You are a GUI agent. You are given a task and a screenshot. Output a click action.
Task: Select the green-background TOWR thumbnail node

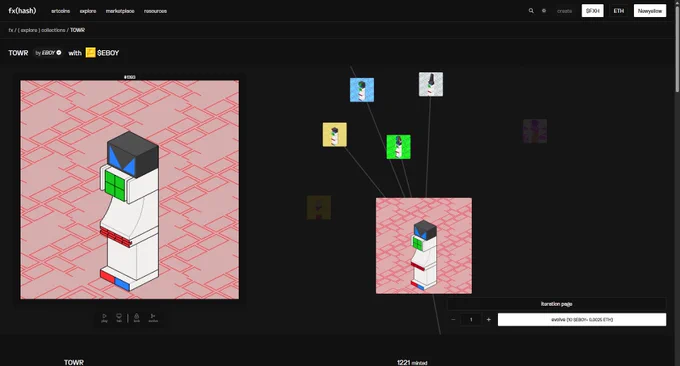tap(399, 147)
